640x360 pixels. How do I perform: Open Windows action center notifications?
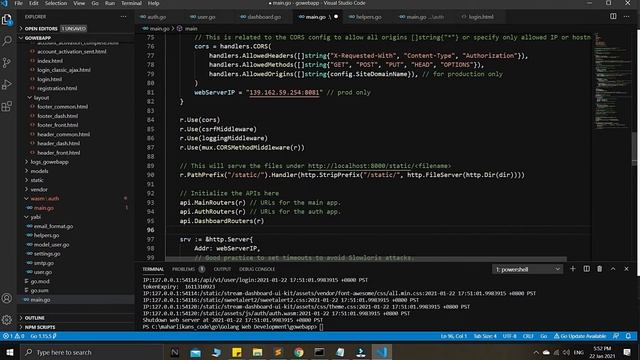tap(627, 352)
